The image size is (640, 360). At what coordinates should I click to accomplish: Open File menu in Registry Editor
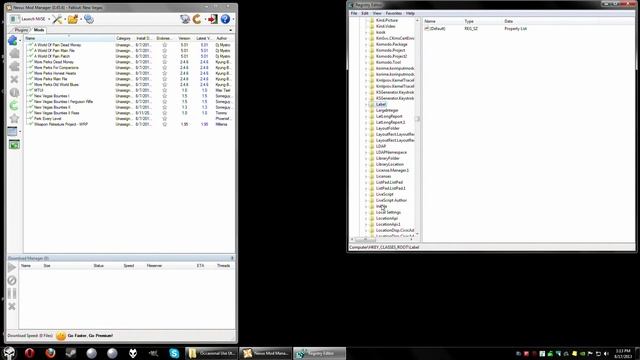click(x=354, y=13)
